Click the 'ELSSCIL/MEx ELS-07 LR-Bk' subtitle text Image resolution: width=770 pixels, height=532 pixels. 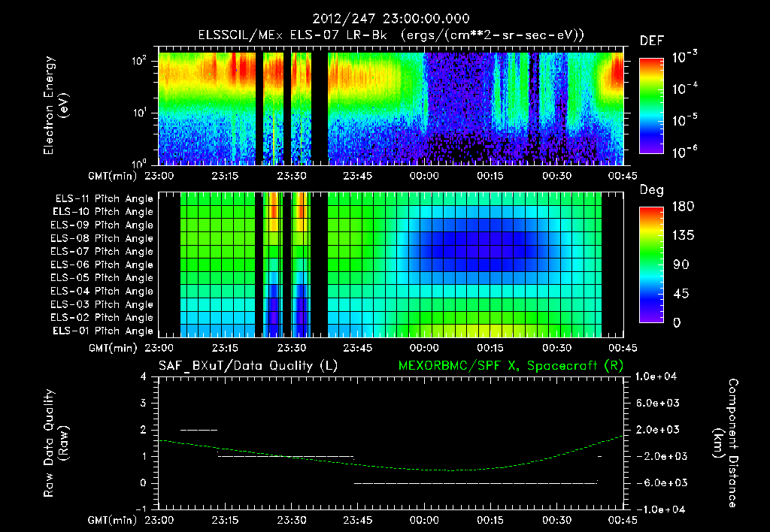(x=293, y=35)
